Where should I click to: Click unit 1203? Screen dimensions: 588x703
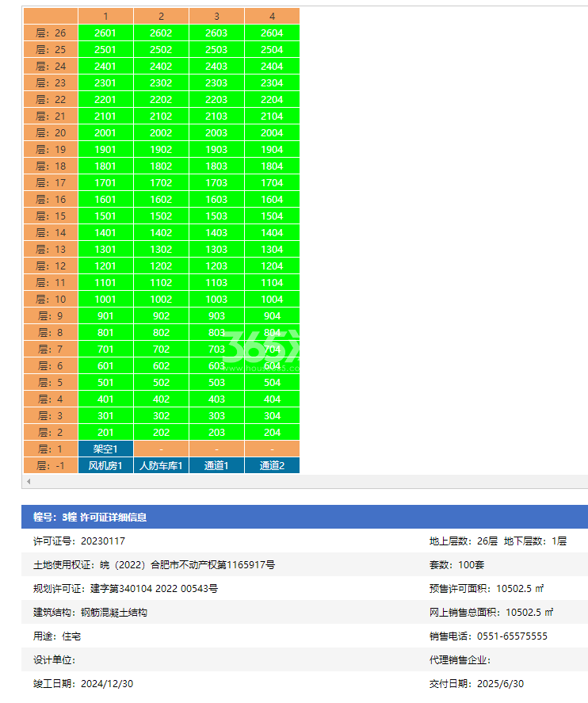pyautogui.click(x=216, y=266)
